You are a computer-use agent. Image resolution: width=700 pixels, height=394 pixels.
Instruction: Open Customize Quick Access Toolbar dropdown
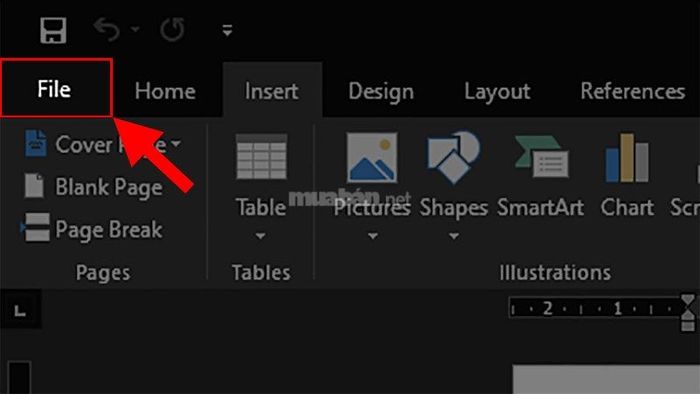[x=227, y=30]
